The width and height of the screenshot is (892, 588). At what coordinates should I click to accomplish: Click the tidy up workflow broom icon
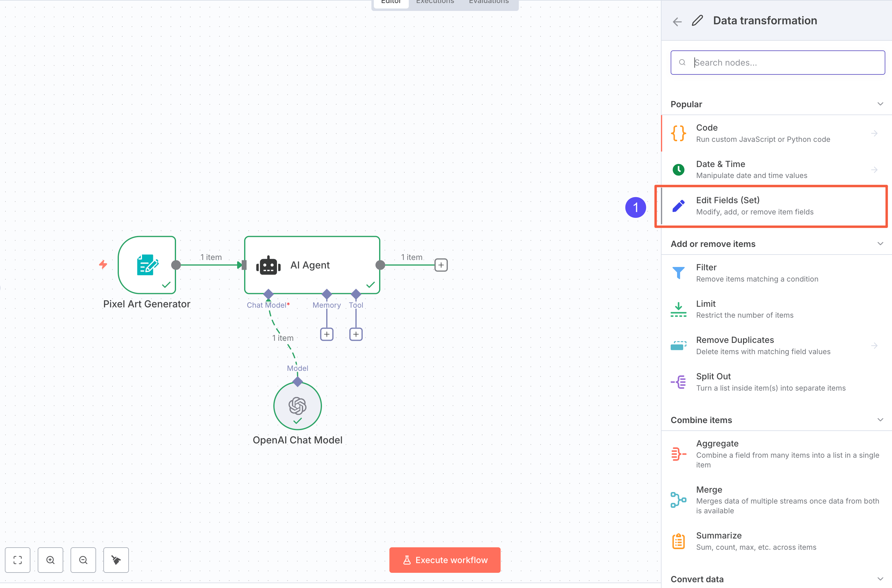(x=116, y=560)
